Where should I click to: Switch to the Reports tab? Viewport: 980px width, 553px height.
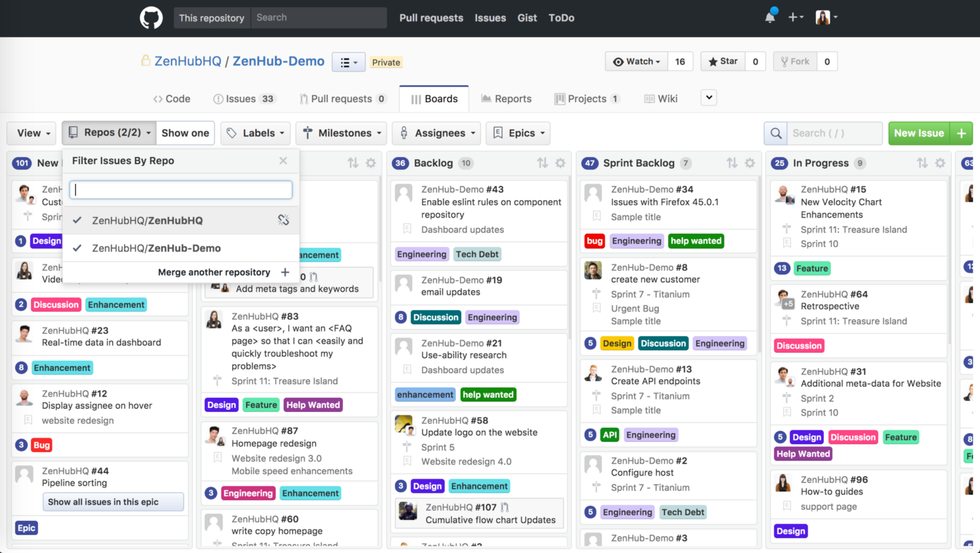coord(507,99)
